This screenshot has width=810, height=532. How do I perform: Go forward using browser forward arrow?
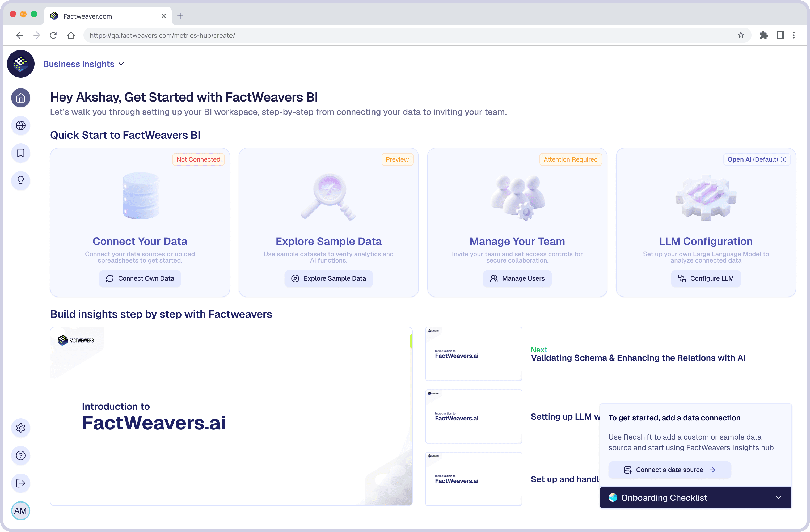pyautogui.click(x=36, y=35)
